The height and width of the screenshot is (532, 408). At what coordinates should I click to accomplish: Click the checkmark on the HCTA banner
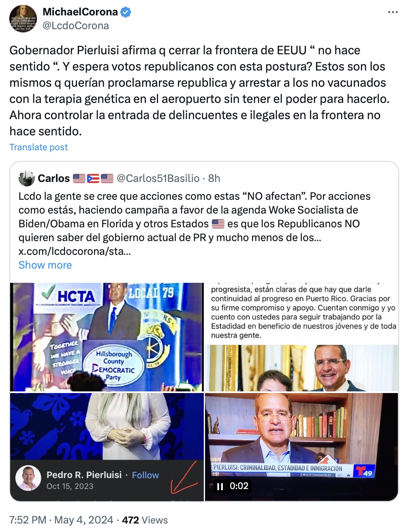pos(48,293)
